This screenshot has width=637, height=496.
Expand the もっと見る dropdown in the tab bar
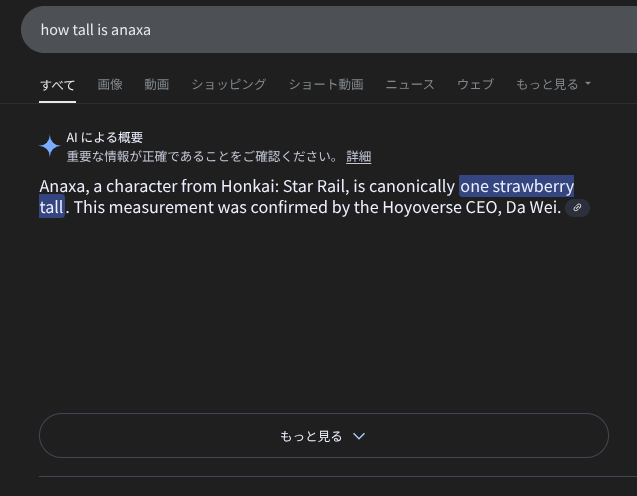coord(553,84)
